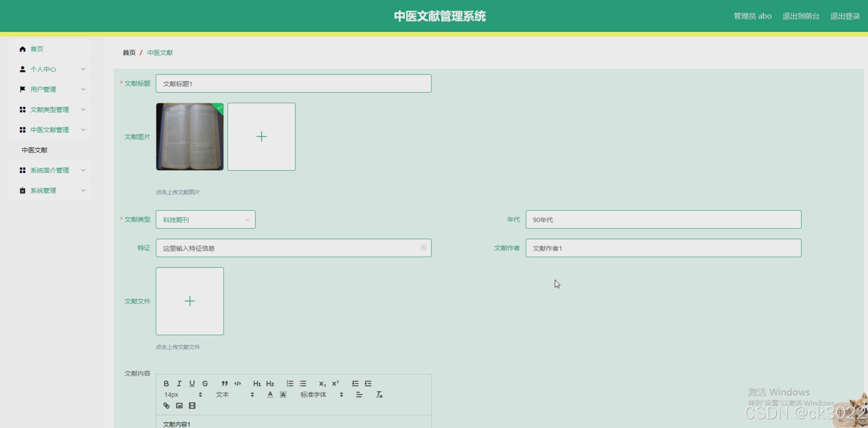This screenshot has width=868, height=428.
Task: Click 退出登录 link
Action: [845, 16]
